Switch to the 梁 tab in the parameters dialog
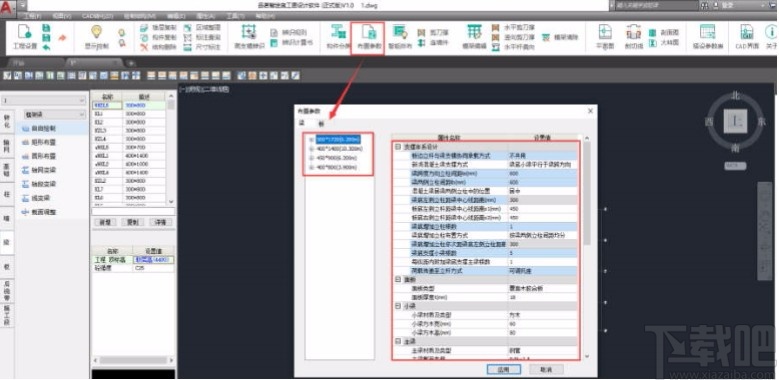779x380 pixels. click(302, 123)
